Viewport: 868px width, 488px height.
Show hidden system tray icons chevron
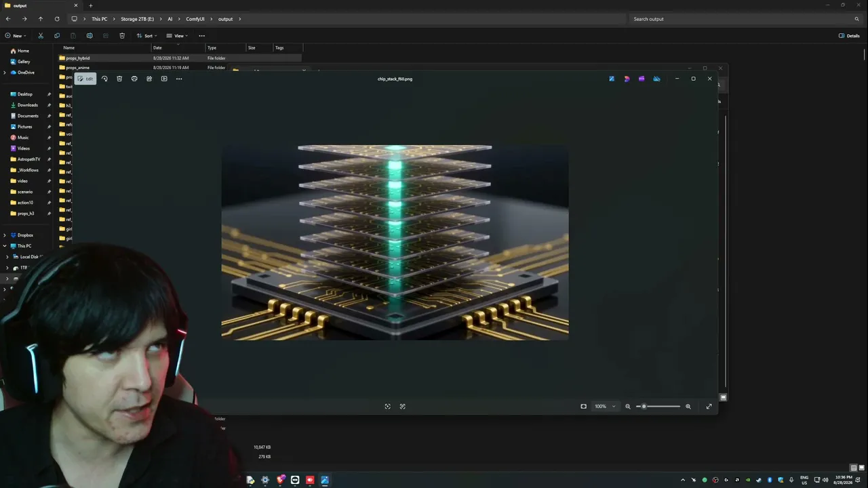pos(683,480)
